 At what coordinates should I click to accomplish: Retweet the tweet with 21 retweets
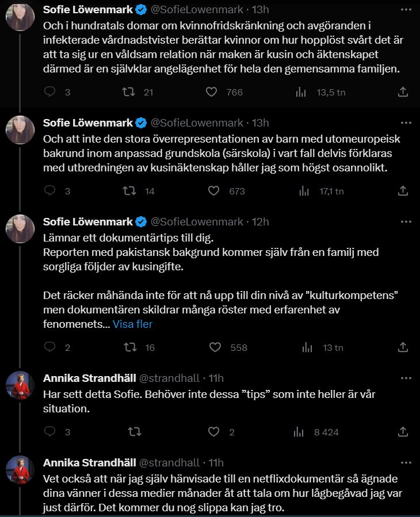pos(131,92)
